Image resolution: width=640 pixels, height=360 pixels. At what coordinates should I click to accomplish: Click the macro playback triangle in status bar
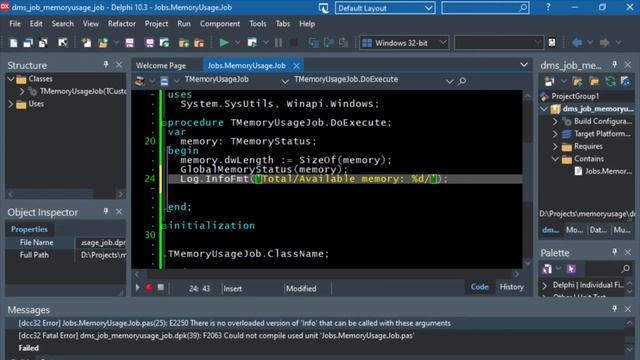pos(138,288)
